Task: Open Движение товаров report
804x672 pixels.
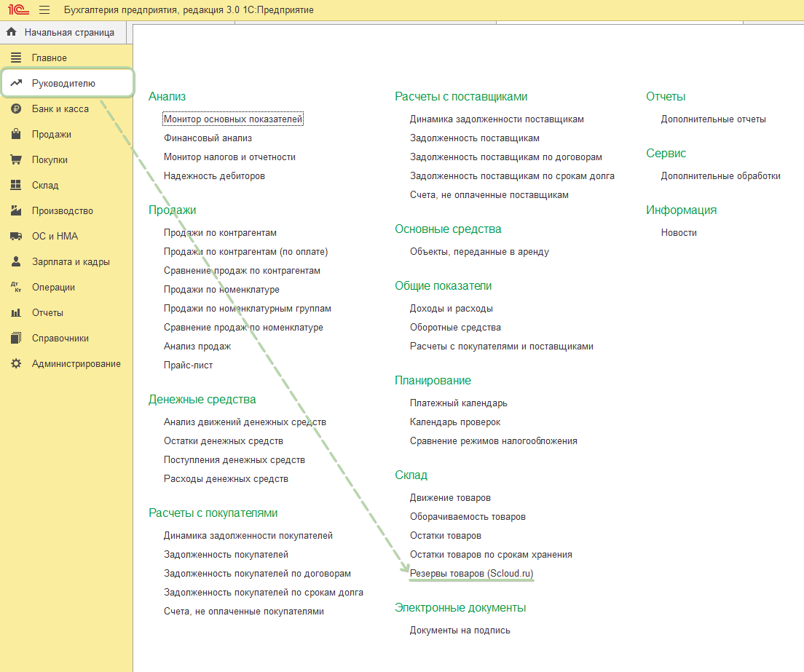Action: (x=450, y=498)
